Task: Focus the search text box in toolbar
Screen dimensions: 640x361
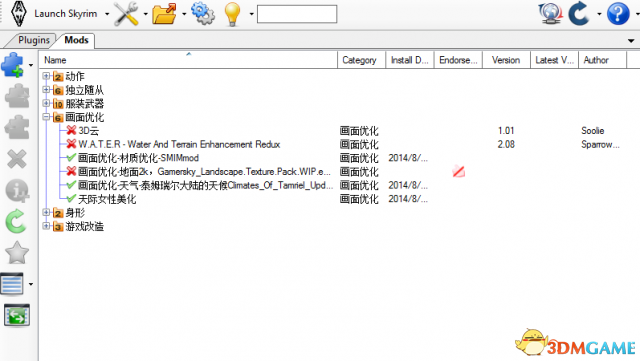Action: click(297, 14)
